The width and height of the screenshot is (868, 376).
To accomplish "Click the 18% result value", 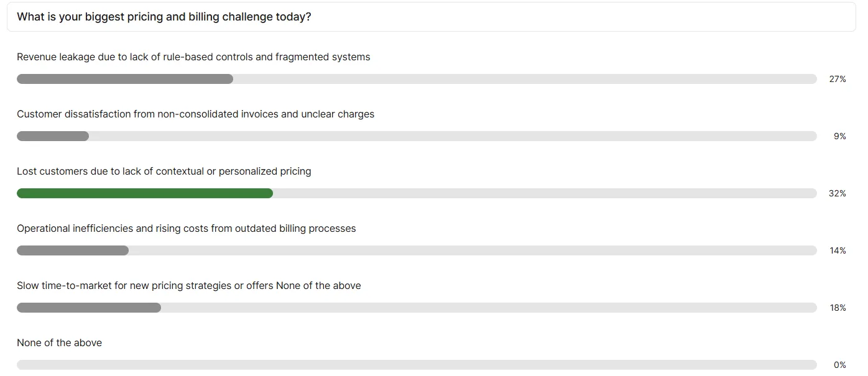I will click(837, 308).
